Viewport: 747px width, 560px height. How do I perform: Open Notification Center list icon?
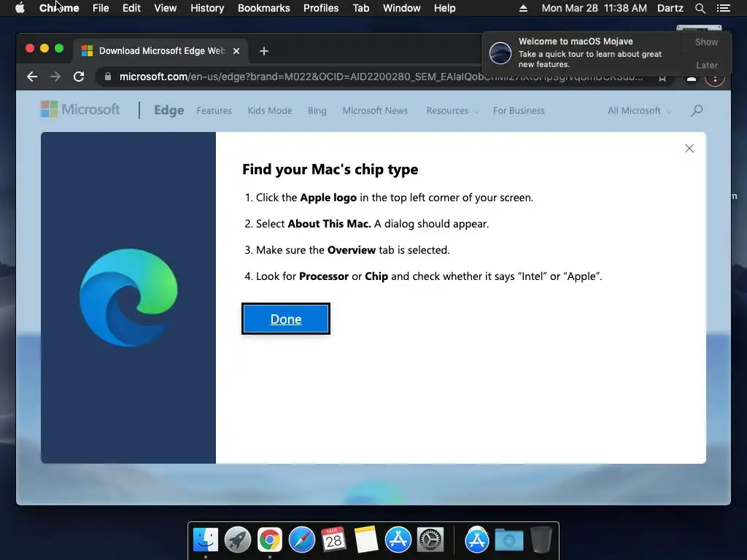[x=724, y=8]
